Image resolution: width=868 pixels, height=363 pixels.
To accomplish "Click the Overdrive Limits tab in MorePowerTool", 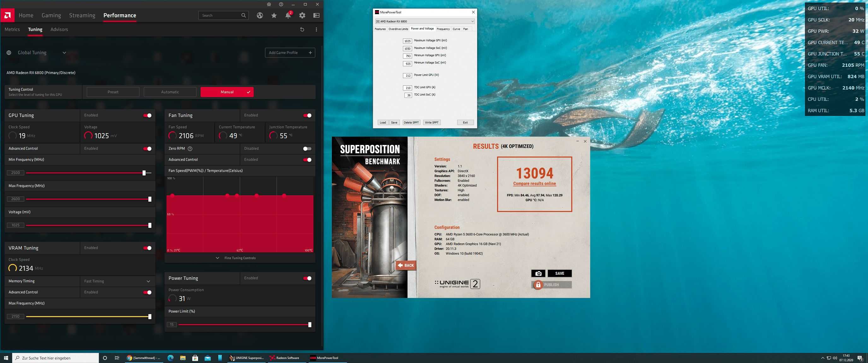I will pyautogui.click(x=396, y=29).
